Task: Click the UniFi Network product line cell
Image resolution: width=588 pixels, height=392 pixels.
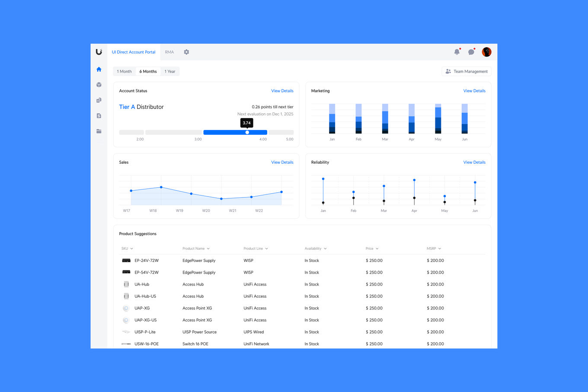Action: [x=256, y=344]
